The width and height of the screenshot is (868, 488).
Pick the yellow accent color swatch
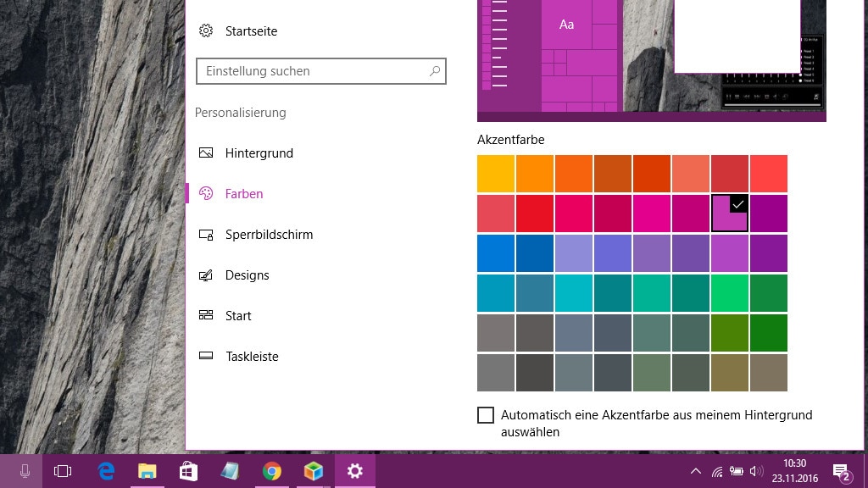496,173
